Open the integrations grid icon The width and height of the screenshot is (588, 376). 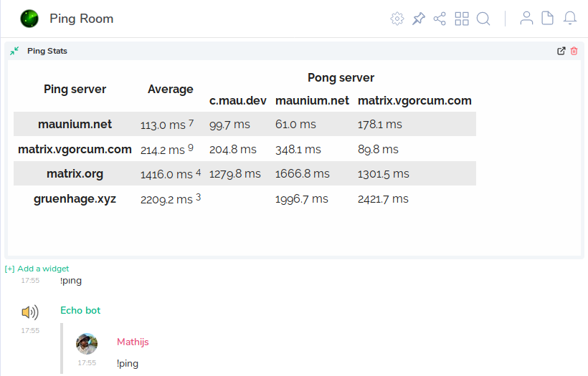pyautogui.click(x=462, y=19)
